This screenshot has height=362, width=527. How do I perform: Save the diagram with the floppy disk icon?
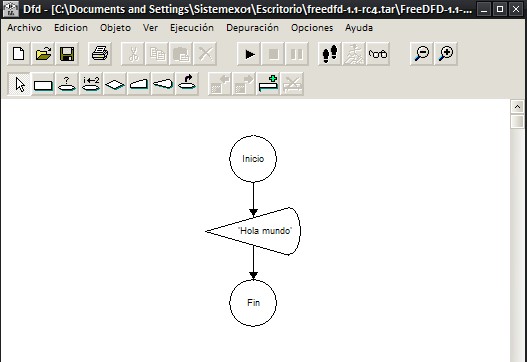[67, 54]
